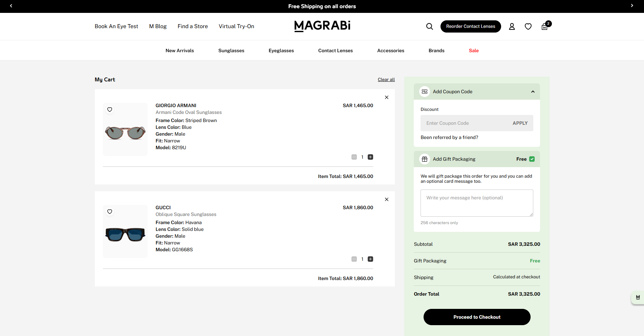Image resolution: width=644 pixels, height=336 pixels.
Task: Click Been referred by a friend link
Action: tap(449, 137)
